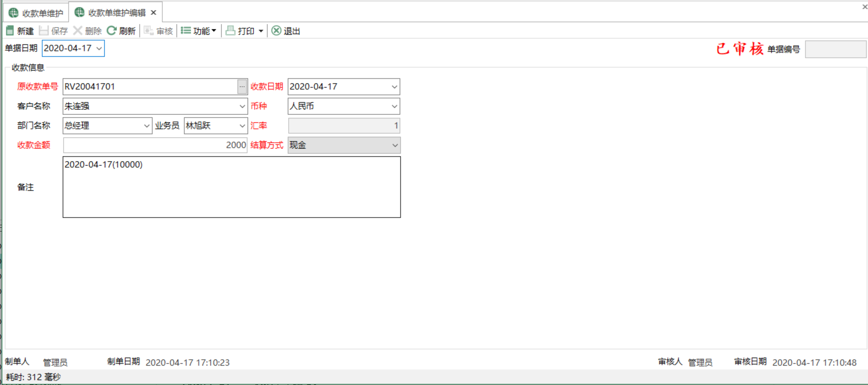Click the globe icon on 收款单维护编辑 tab
This screenshot has width=868, height=385.
79,12
